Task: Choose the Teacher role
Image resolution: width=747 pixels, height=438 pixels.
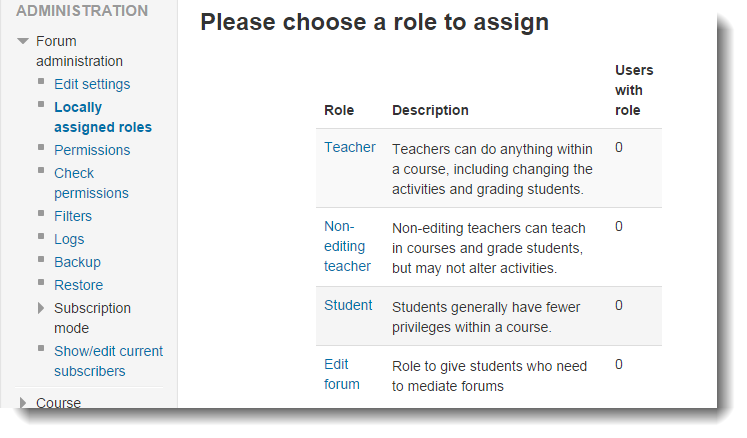Action: point(350,147)
